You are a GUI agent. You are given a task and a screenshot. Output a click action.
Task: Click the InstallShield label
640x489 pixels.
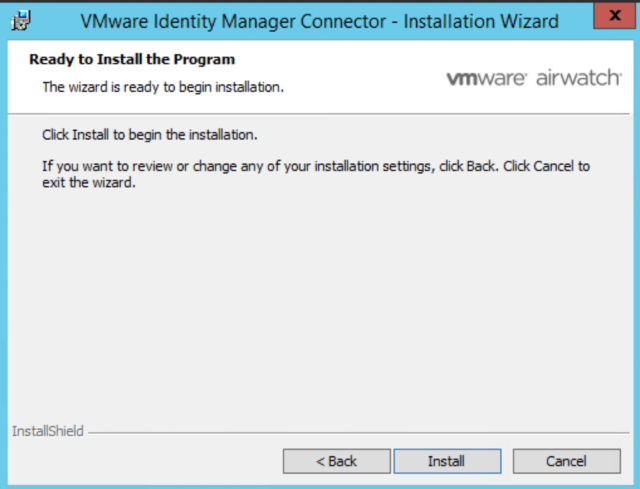[47, 432]
